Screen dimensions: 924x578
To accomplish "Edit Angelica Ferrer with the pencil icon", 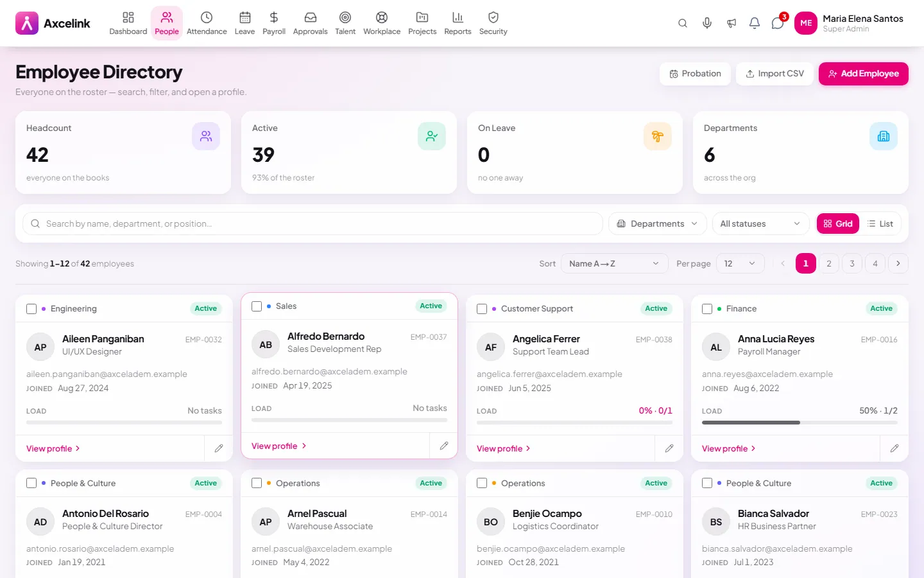I will pyautogui.click(x=669, y=448).
